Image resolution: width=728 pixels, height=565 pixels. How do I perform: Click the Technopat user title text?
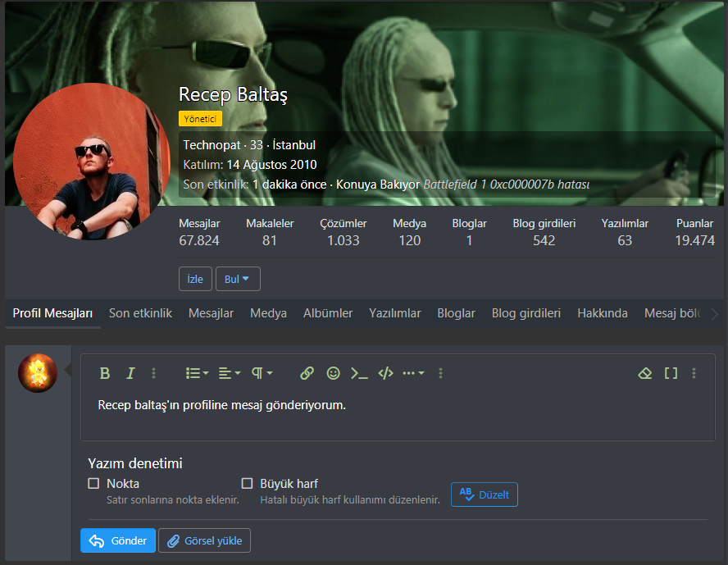pyautogui.click(x=212, y=145)
